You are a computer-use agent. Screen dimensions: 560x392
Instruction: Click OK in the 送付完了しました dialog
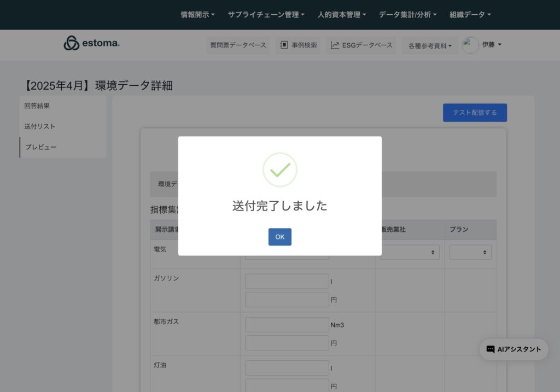(x=279, y=237)
